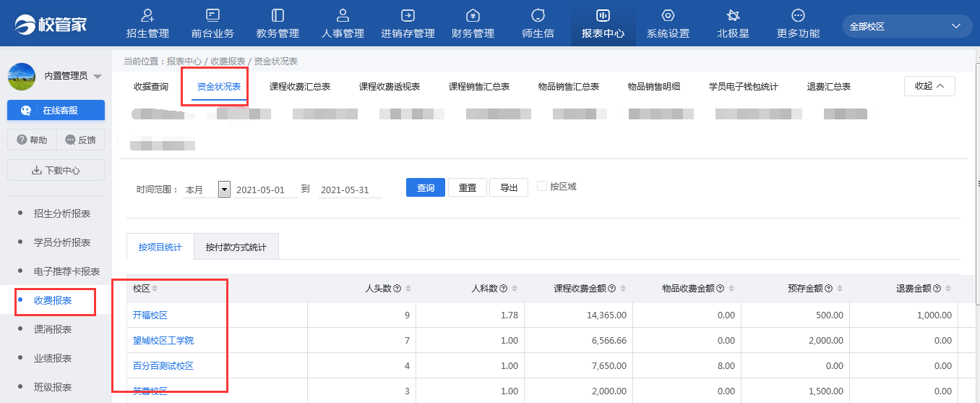Open the 开福校区 campus link
The height and width of the screenshot is (403, 980).
click(150, 315)
